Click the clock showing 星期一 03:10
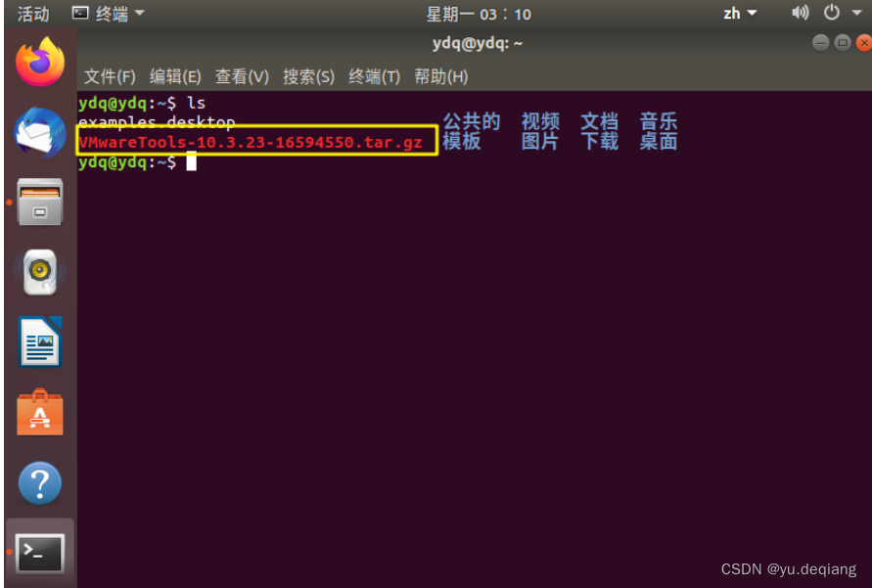872x588 pixels. 479,14
